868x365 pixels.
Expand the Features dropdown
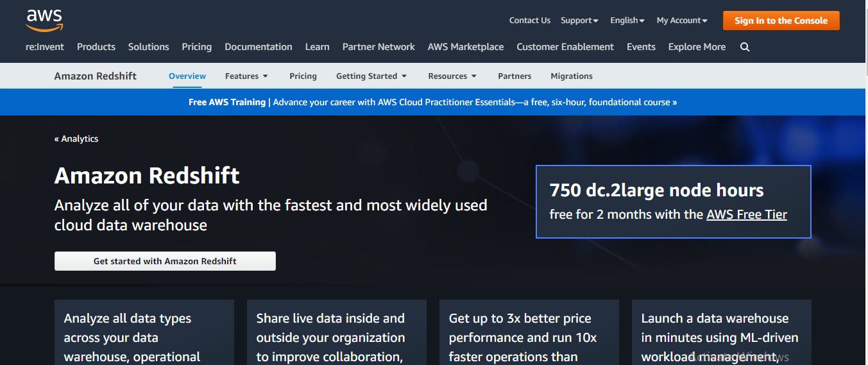(x=246, y=76)
